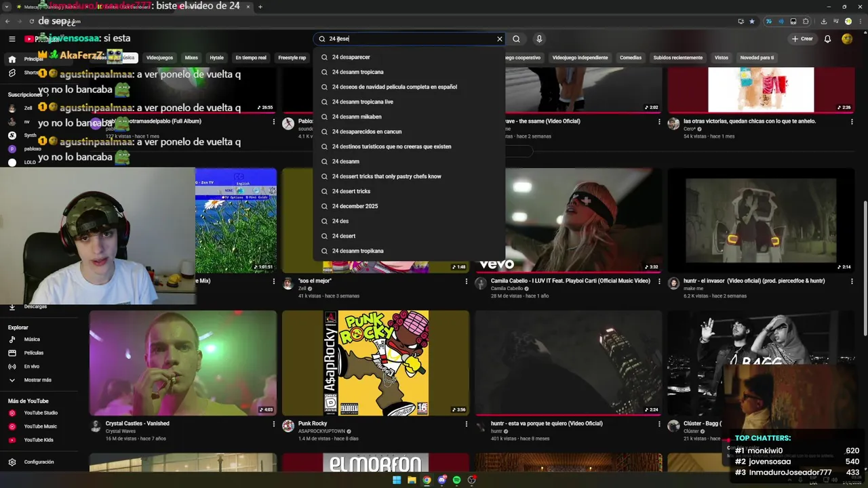Choose suggestion '24 destinos turisticos'
868x488 pixels.
coord(409,146)
